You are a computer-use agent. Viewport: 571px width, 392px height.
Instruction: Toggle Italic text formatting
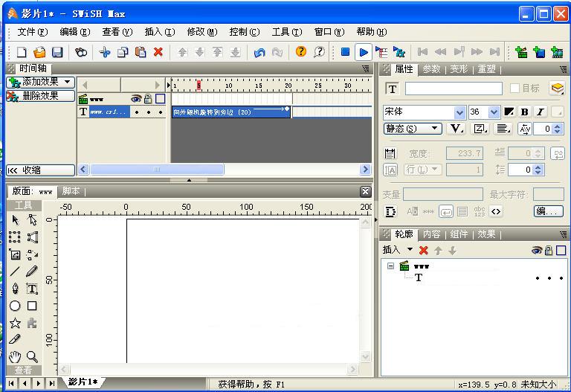[540, 112]
